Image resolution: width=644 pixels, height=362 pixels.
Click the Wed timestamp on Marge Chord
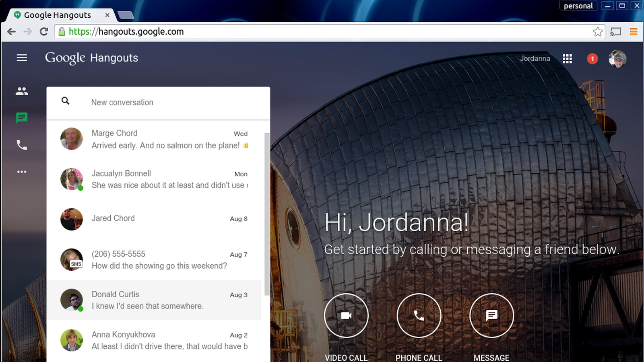coord(241,134)
